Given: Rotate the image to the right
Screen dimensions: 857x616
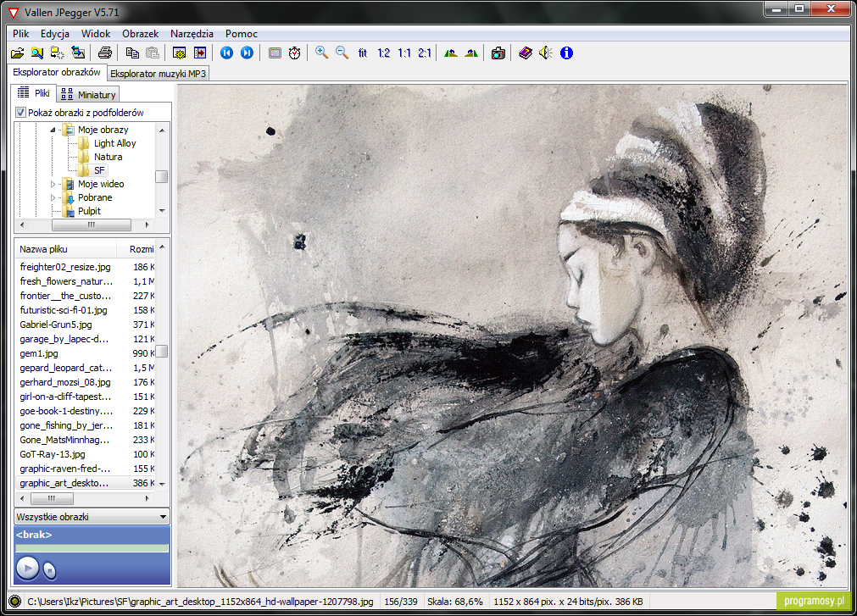Looking at the screenshot, I should point(471,53).
